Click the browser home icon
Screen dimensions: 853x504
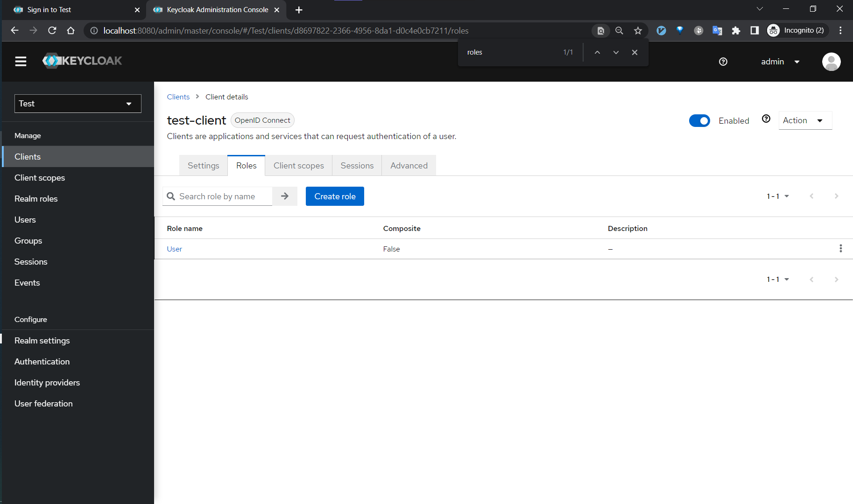coord(71,30)
